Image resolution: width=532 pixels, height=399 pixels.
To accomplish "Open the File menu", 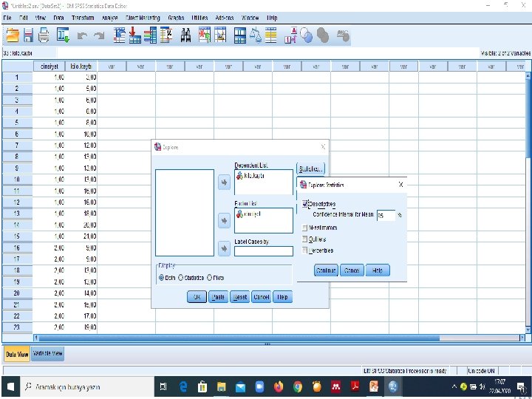I will tap(7, 18).
